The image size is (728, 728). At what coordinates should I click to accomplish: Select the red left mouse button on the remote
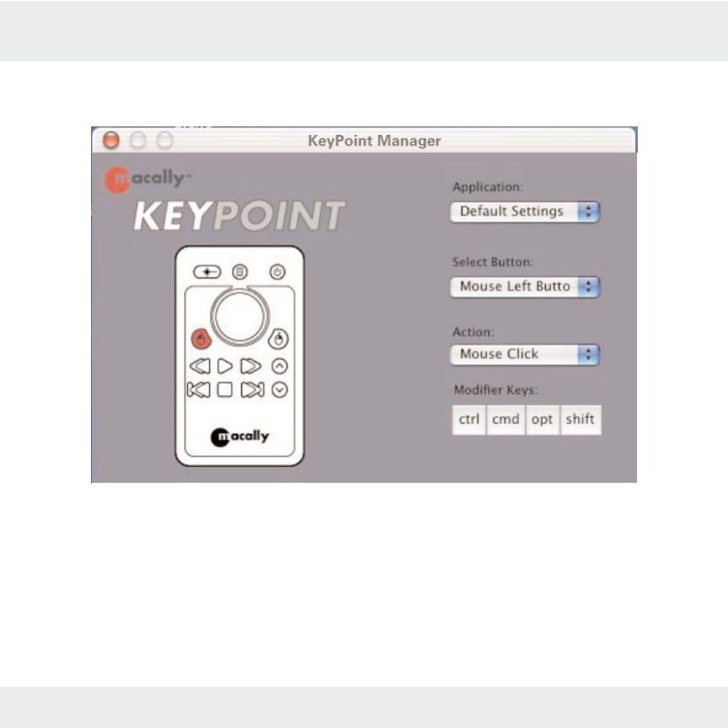201,340
